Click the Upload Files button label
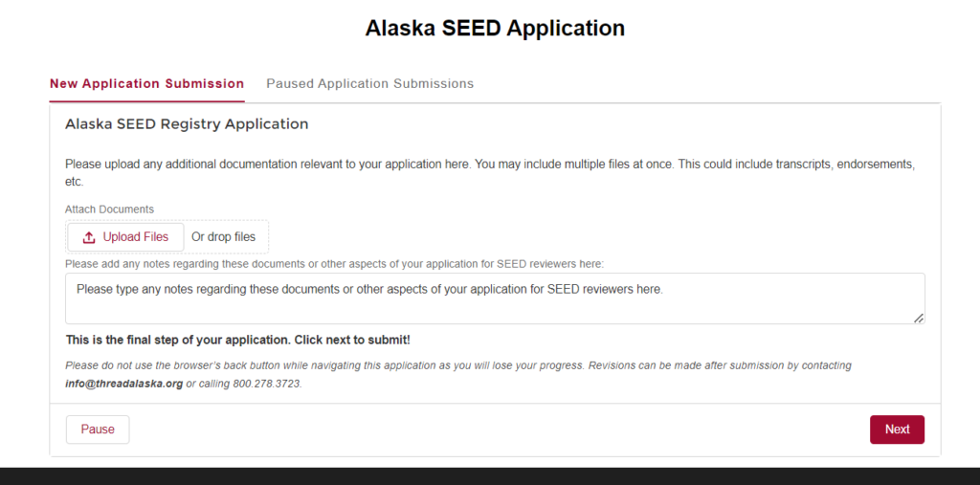 pos(136,237)
